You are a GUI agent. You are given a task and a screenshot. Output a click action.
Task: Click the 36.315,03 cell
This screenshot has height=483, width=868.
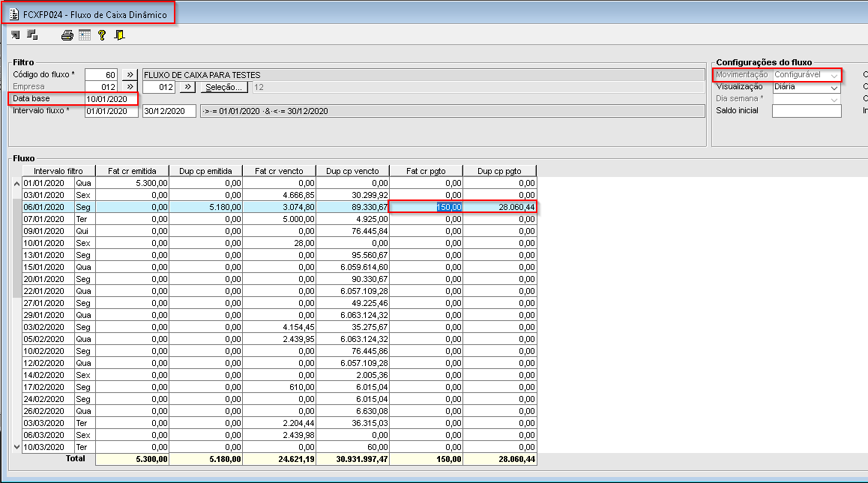click(352, 423)
